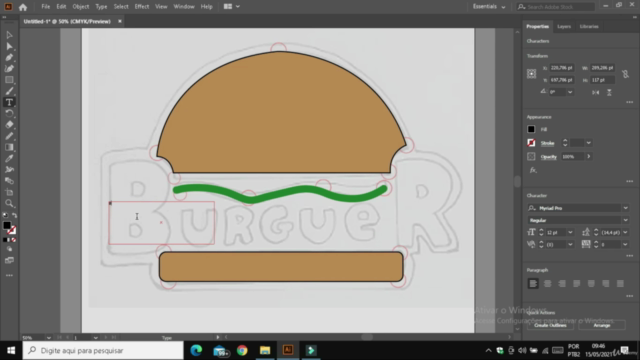
Task: Click the Stroke swatch in Appearance
Action: tap(531, 143)
